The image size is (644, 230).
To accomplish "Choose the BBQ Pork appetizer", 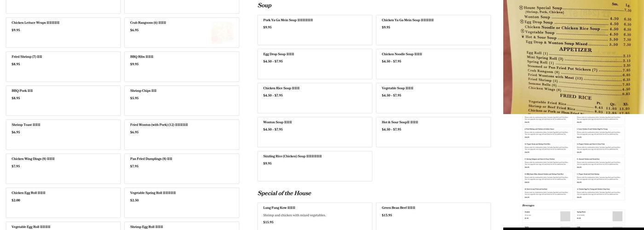I will coord(63,100).
